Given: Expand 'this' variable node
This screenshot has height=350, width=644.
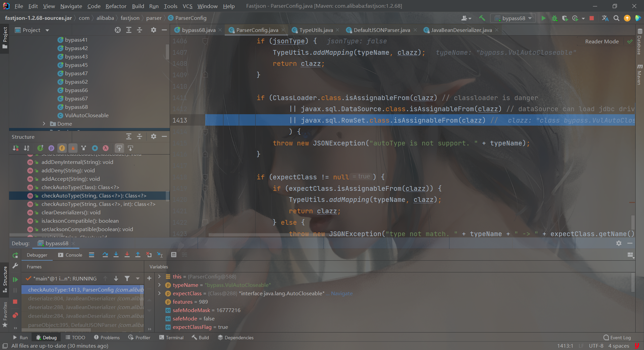Looking at the screenshot, I should [x=159, y=276].
